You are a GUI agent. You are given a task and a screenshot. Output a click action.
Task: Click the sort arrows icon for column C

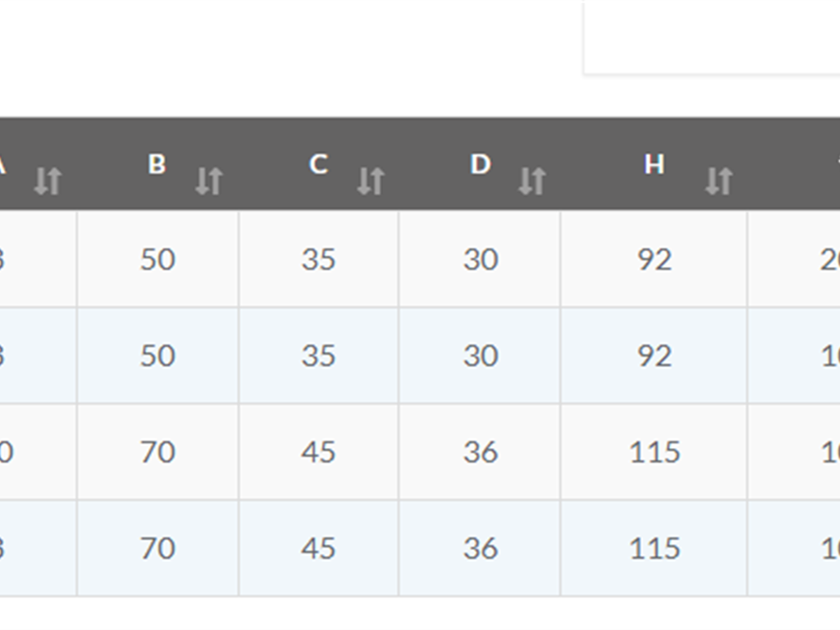[371, 181]
